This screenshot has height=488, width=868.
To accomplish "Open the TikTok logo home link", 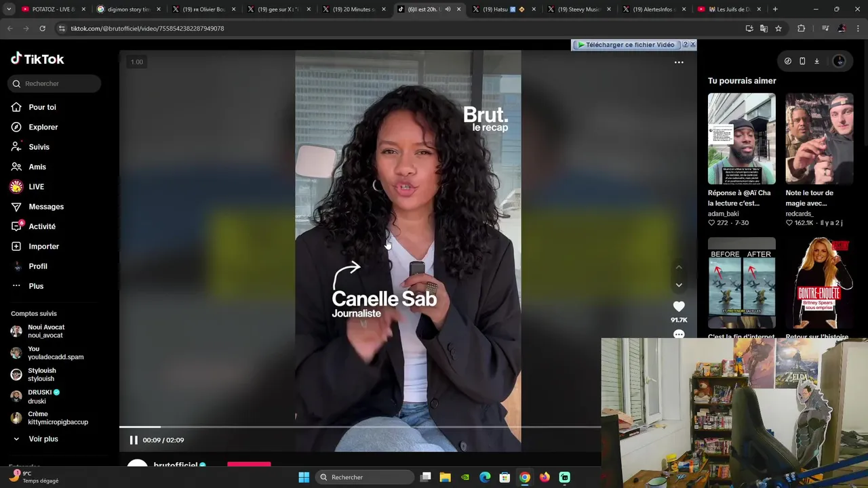I will pyautogui.click(x=37, y=59).
